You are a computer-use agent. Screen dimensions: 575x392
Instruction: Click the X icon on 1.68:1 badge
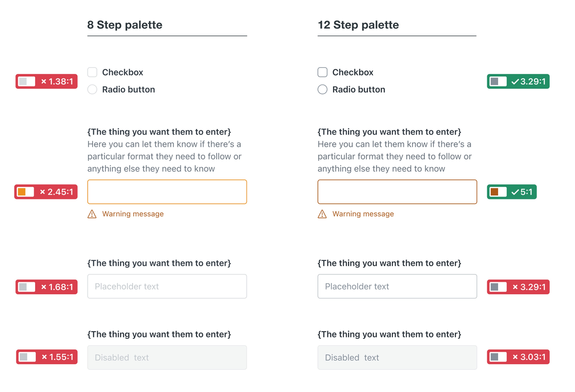pyautogui.click(x=44, y=287)
